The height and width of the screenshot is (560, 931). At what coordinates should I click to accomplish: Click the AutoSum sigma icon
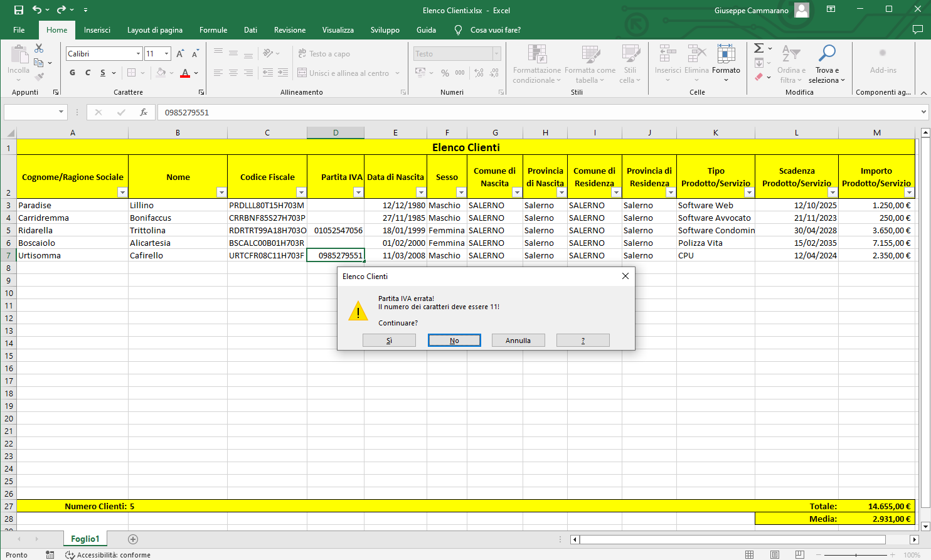coord(758,48)
